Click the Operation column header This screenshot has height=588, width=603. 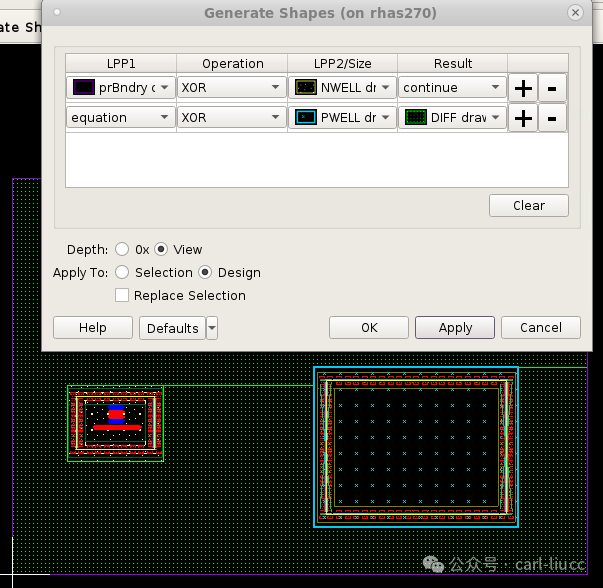[232, 63]
